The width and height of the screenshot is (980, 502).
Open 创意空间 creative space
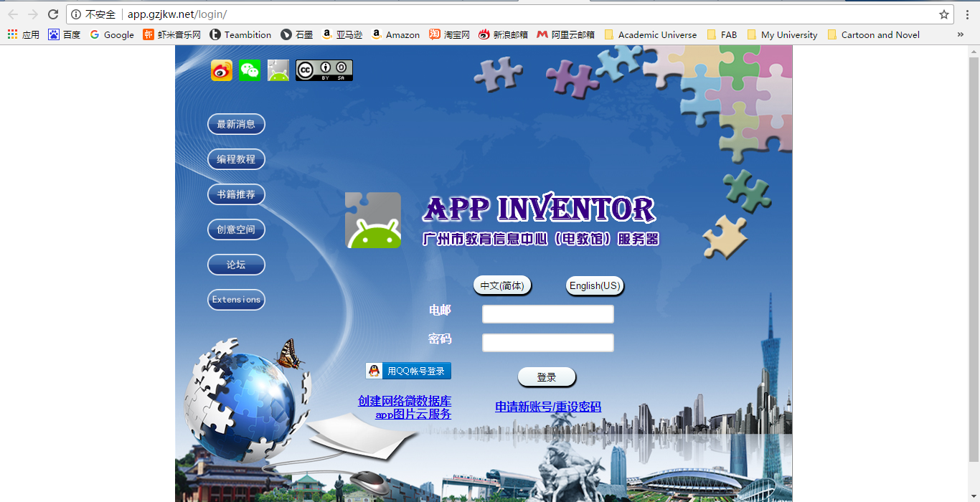point(236,229)
